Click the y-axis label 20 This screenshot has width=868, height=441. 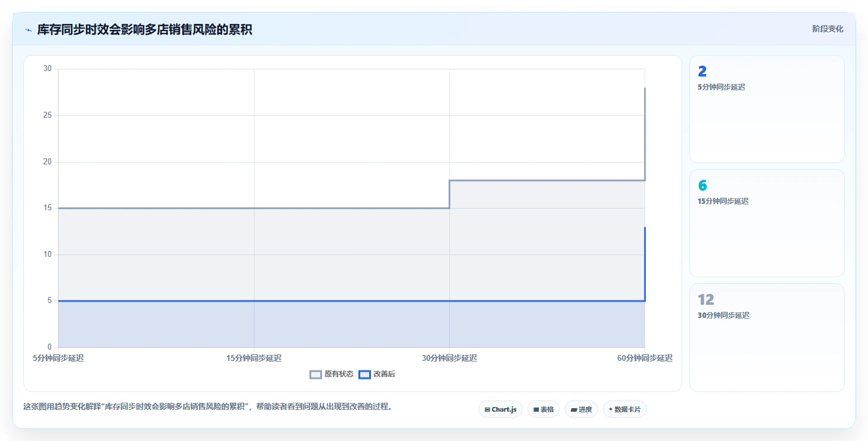point(48,161)
